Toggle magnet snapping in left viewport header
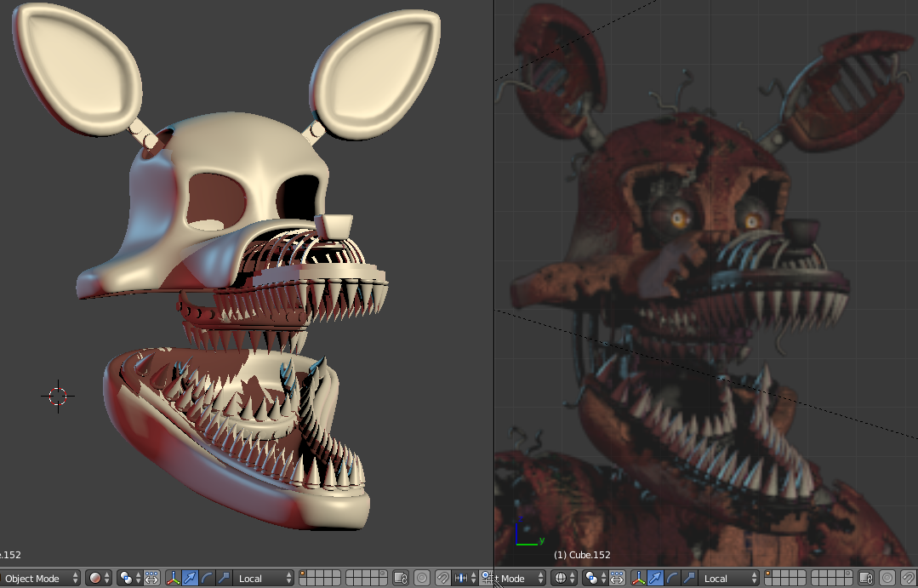Viewport: 918px width, 588px height. tap(443, 578)
